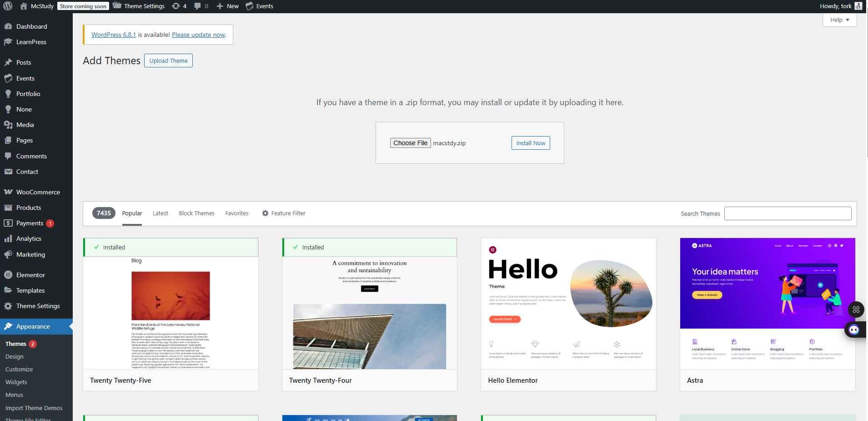The image size is (868, 421).
Task: Click the Install Now button
Action: tap(531, 143)
